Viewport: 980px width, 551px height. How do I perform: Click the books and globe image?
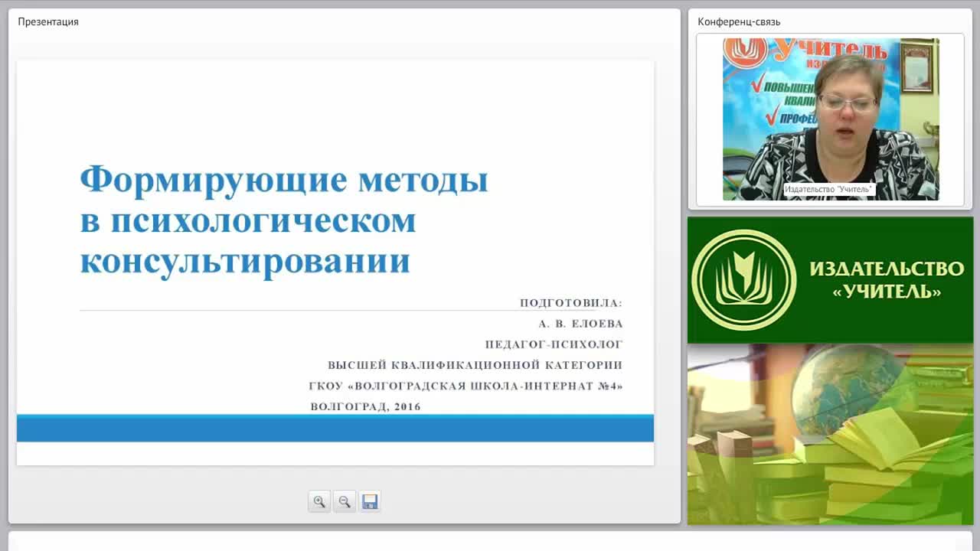pos(831,435)
